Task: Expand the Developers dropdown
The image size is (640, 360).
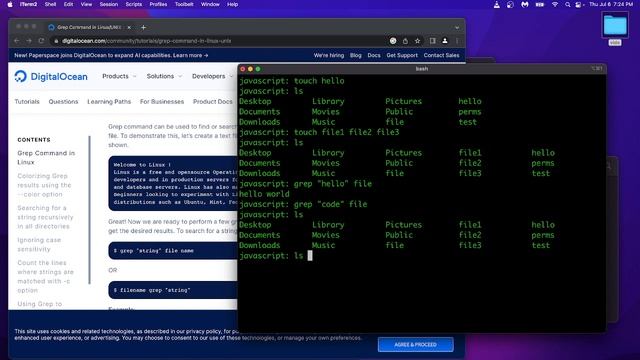Action: (212, 76)
